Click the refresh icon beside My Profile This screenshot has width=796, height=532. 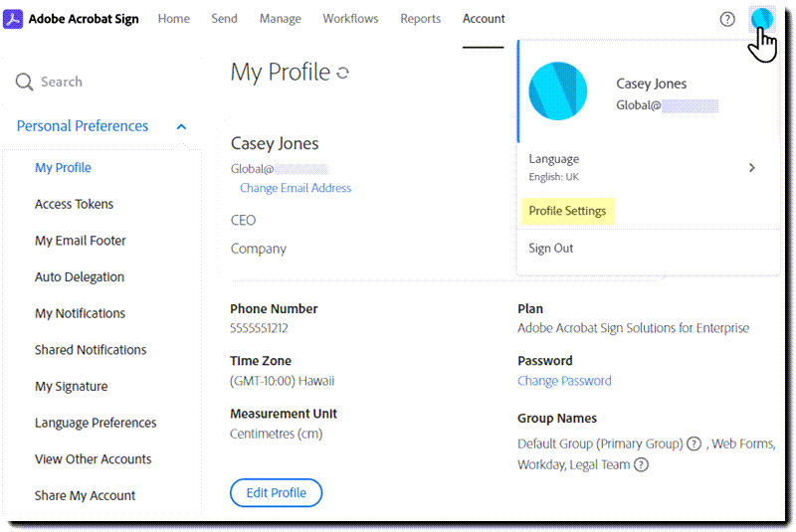(342, 73)
